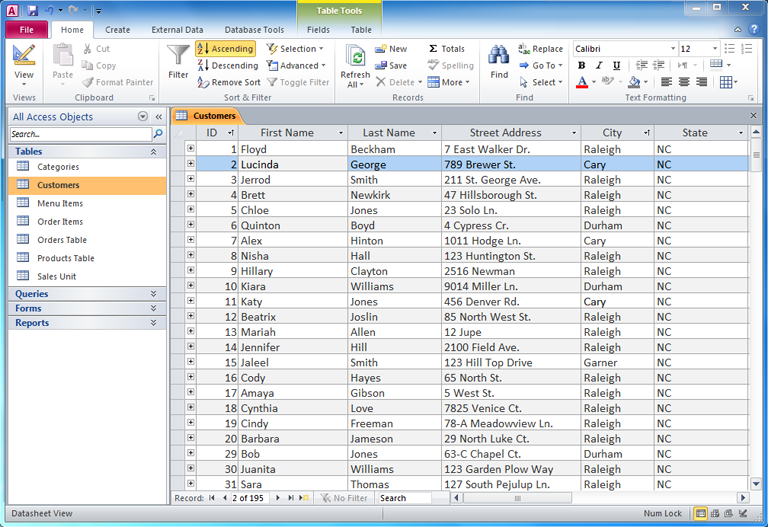Open the font color picker arrow
Screen dimensions: 768x527
point(594,83)
